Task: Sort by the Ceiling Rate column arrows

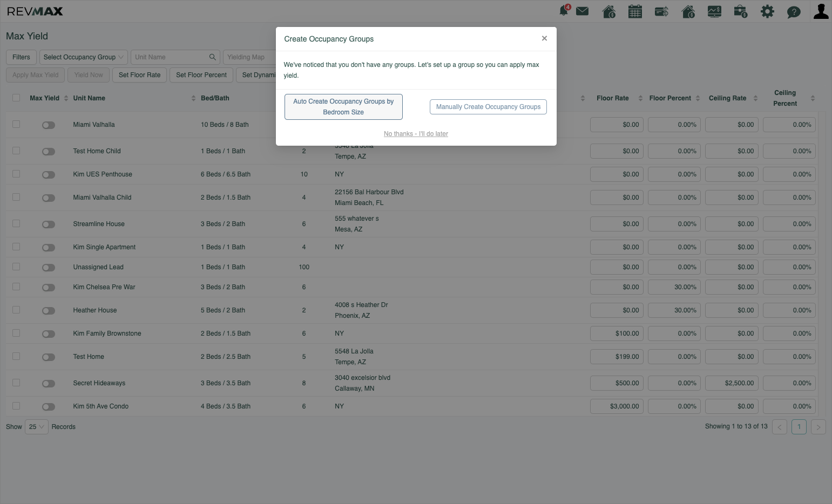Action: [755, 98]
